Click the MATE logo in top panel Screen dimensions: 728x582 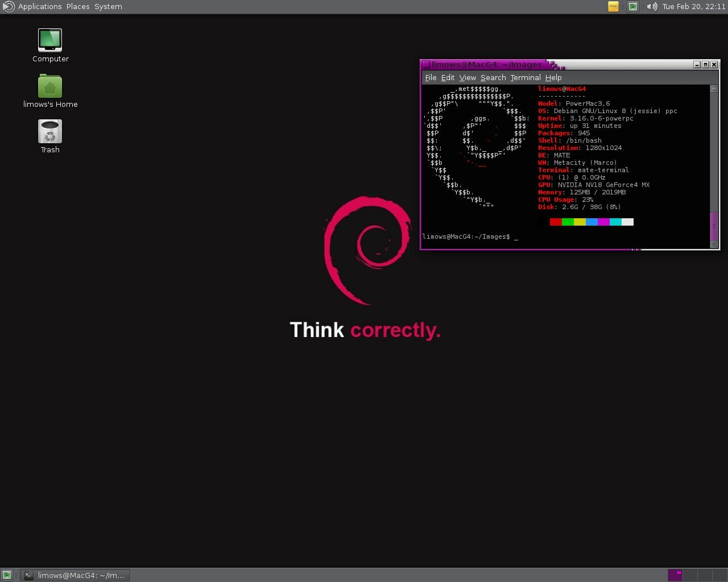8,7
